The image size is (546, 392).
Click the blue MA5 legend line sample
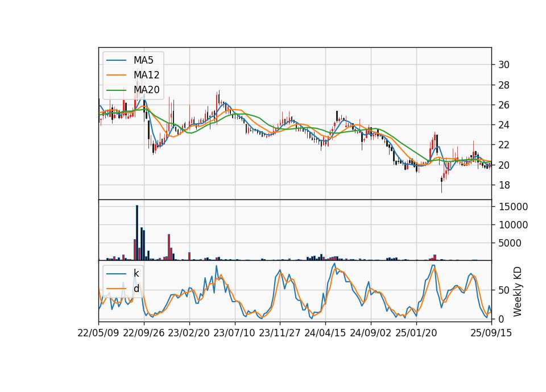116,60
